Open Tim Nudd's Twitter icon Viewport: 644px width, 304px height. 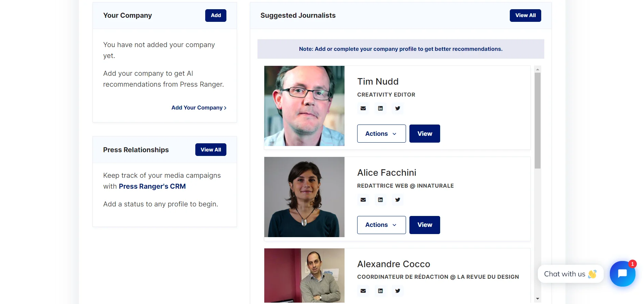point(397,108)
